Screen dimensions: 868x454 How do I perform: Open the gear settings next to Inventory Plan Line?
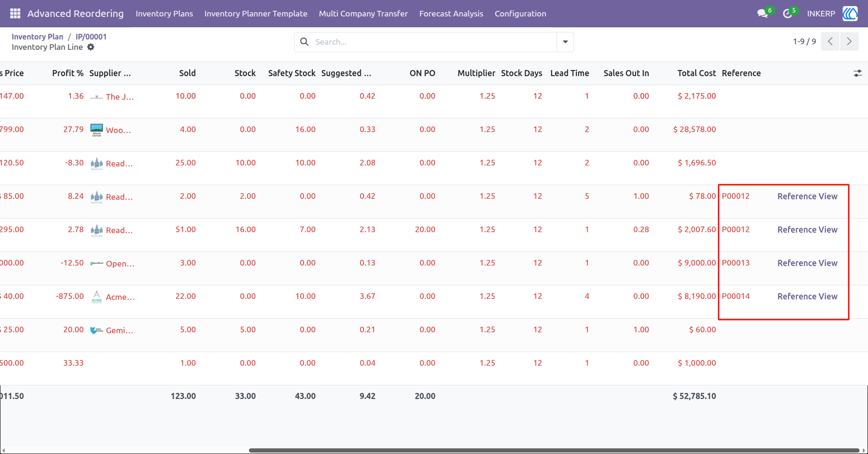pyautogui.click(x=91, y=47)
